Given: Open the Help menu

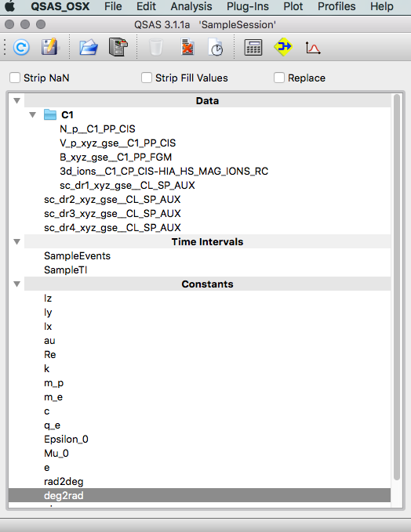Looking at the screenshot, I should (x=382, y=6).
